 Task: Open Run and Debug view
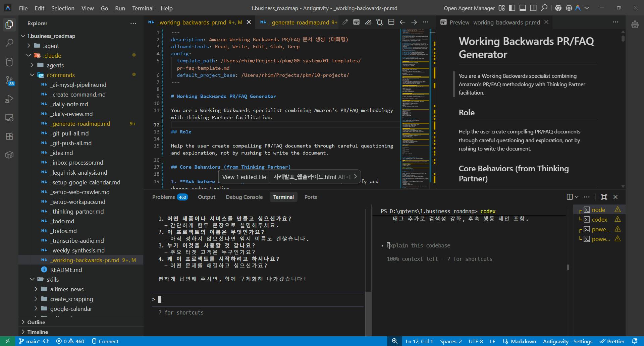pyautogui.click(x=9, y=99)
